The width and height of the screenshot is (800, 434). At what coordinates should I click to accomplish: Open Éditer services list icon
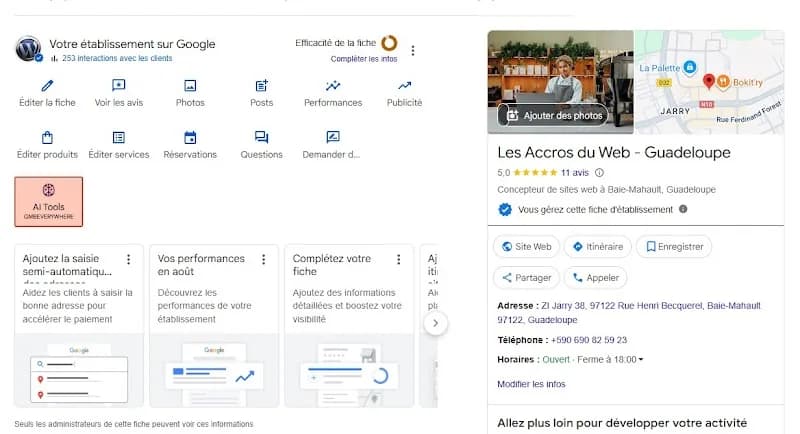(118, 137)
